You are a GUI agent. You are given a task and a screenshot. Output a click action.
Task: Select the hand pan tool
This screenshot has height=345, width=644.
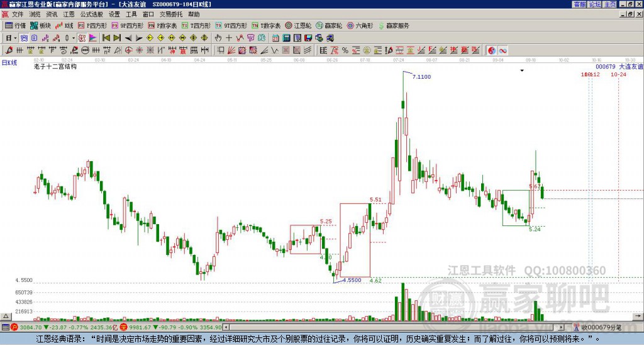click(218, 38)
